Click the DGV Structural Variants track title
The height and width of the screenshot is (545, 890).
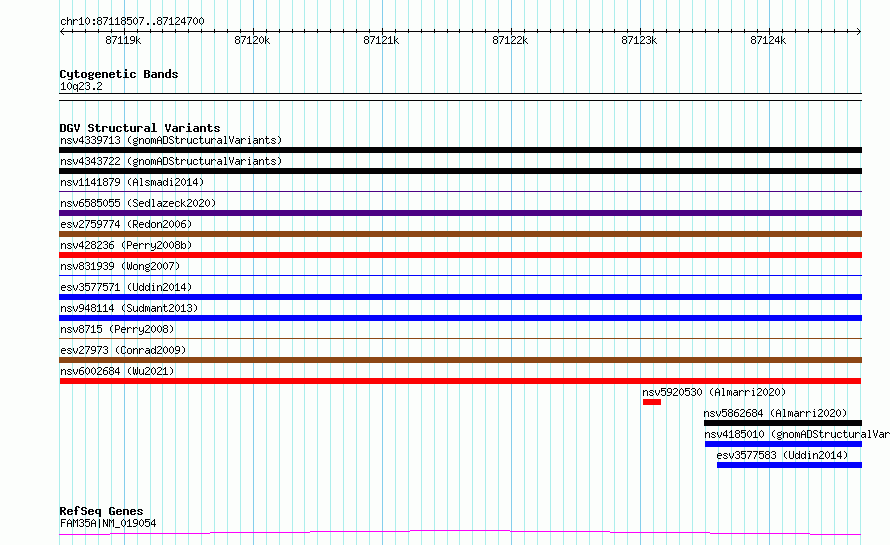tap(140, 128)
